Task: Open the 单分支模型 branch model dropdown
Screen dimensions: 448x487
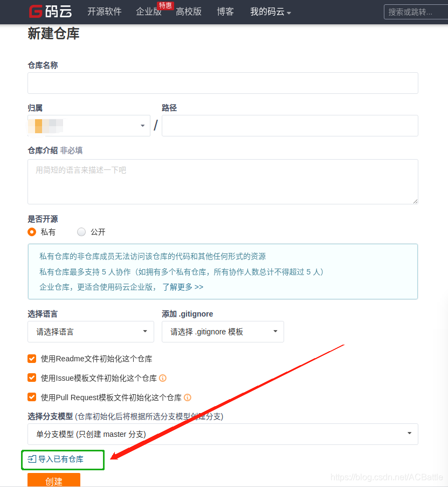Action: tap(223, 434)
